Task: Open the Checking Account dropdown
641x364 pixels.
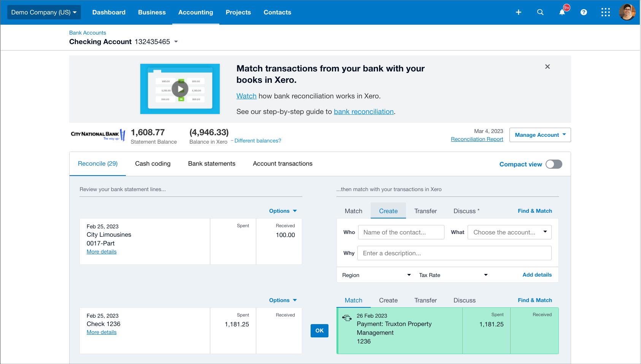Action: [176, 42]
